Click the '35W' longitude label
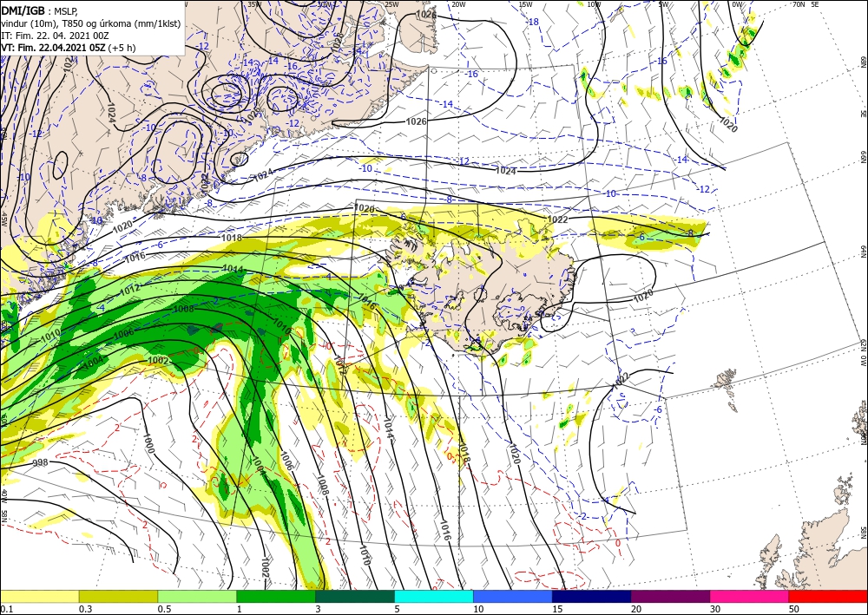 click(253, 4)
